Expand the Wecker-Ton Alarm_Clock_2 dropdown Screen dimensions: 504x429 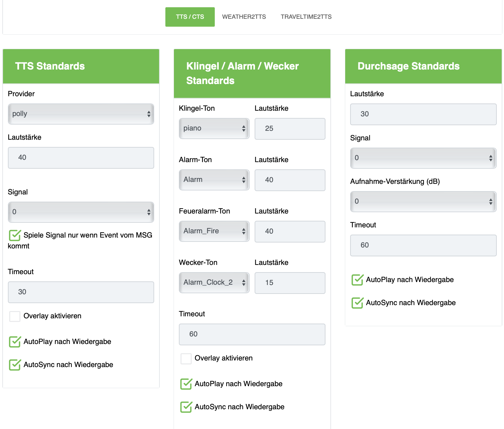pos(214,283)
